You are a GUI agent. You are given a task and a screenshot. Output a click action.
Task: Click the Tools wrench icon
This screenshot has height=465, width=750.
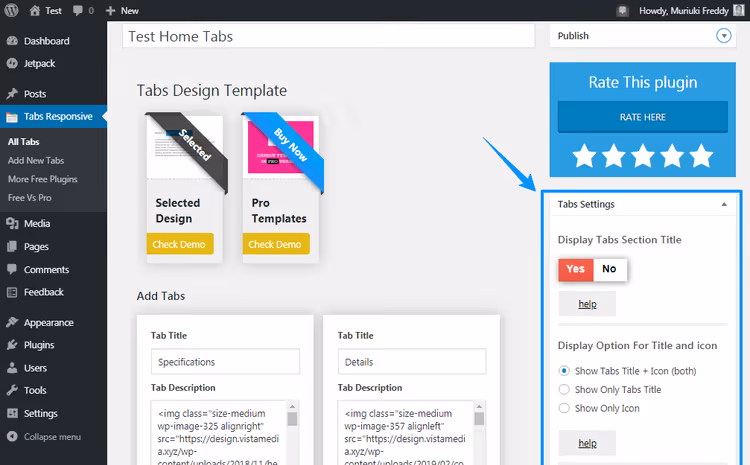(12, 390)
